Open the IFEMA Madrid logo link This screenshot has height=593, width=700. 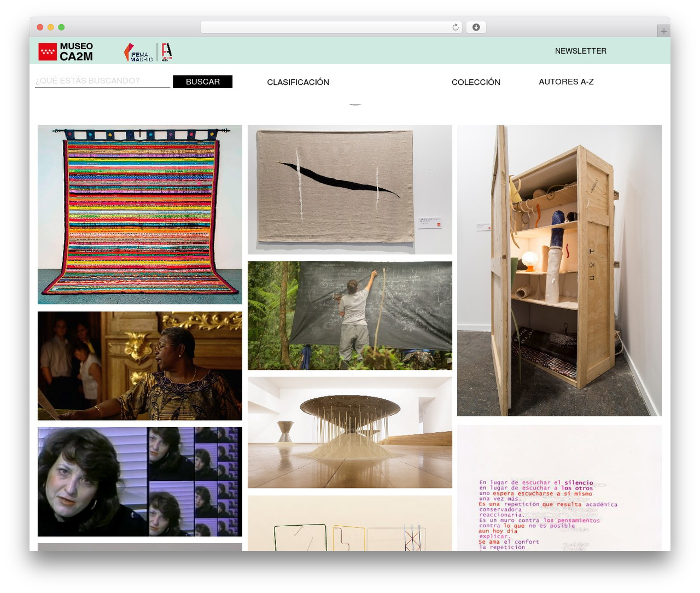coord(139,53)
